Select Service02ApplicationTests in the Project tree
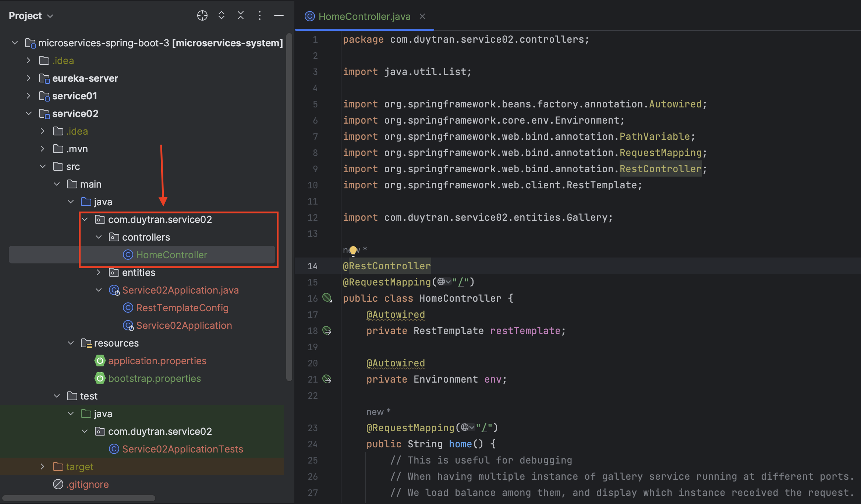 click(183, 449)
